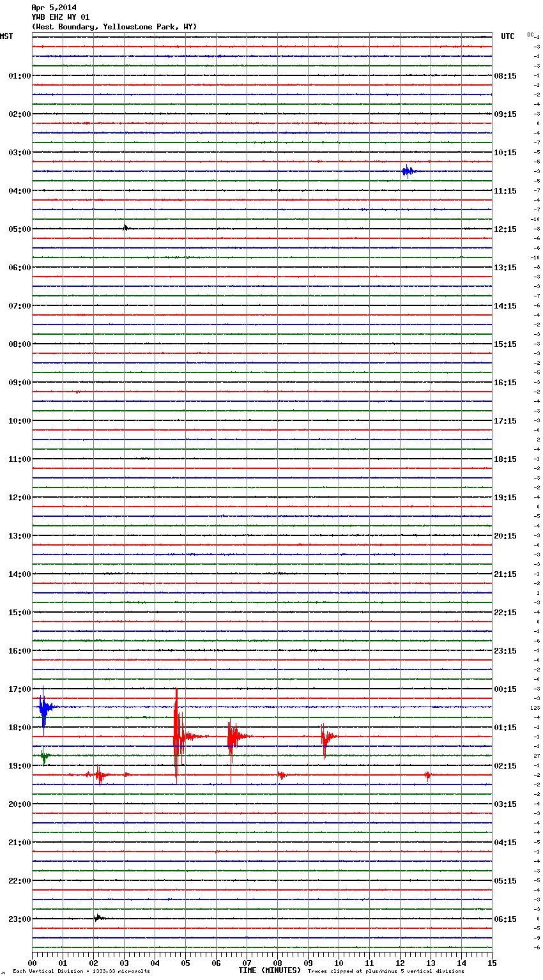
Task: Click the '03:00' MST time label
Action: [x=19, y=153]
